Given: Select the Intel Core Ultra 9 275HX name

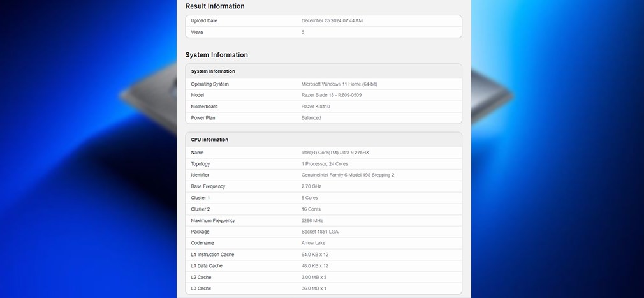Looking at the screenshot, I should pos(335,153).
